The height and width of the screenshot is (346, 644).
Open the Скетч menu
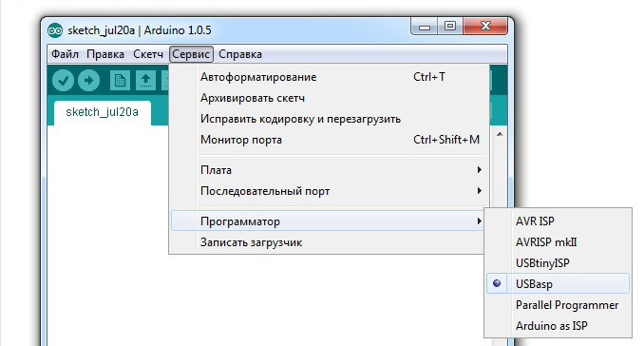[x=148, y=54]
